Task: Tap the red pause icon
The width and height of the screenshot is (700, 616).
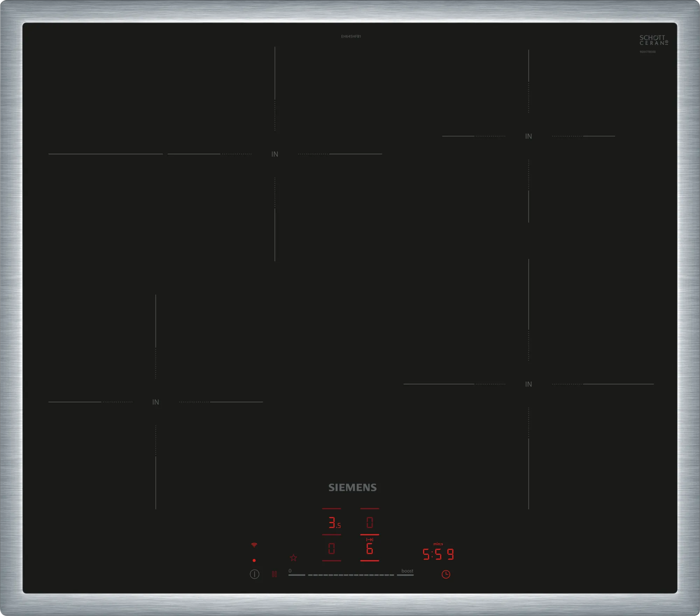Action: point(274,574)
